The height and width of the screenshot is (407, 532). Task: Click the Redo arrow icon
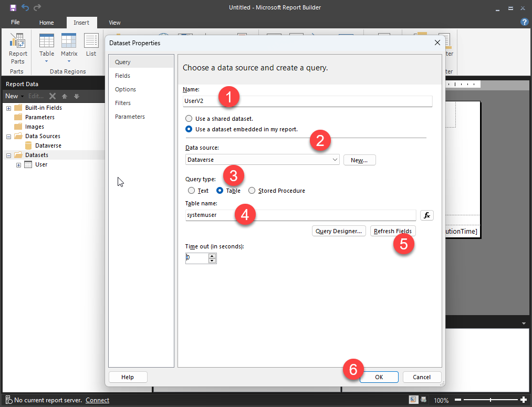click(37, 7)
